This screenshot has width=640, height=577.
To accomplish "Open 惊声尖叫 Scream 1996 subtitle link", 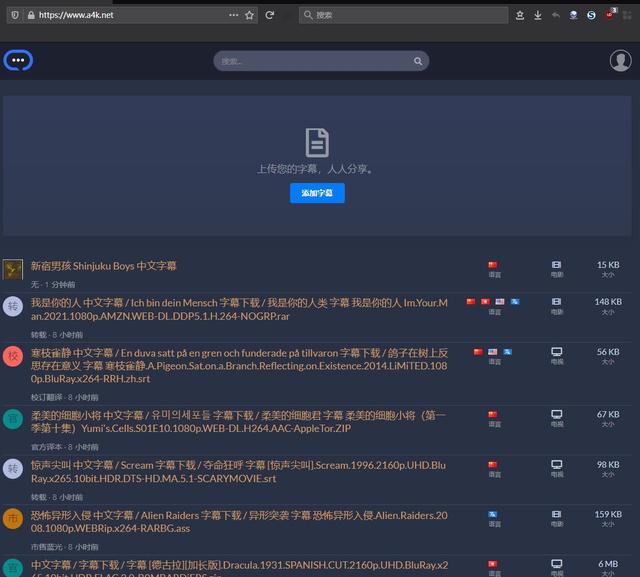I will click(x=238, y=472).
